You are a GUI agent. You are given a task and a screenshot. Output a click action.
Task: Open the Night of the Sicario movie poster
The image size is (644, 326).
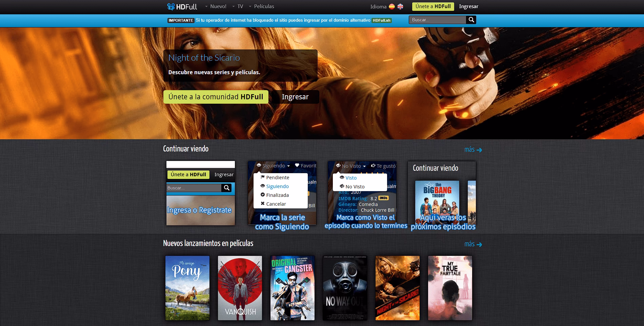point(398,288)
